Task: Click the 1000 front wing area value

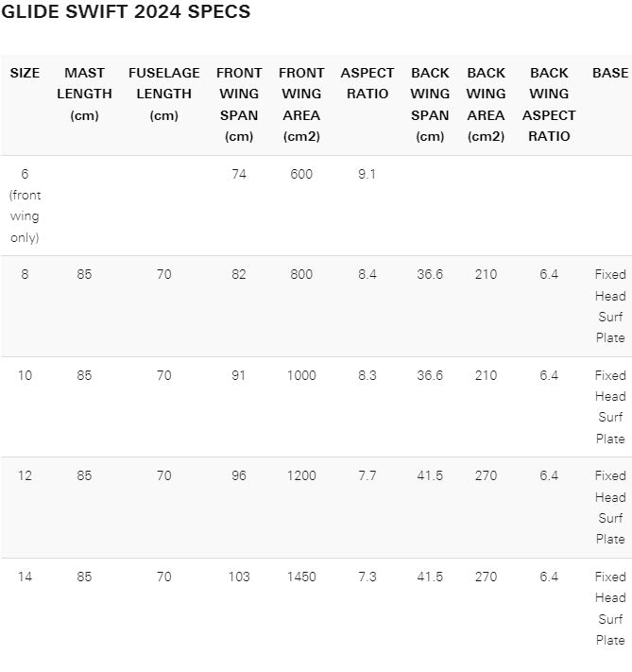Action: click(x=301, y=375)
